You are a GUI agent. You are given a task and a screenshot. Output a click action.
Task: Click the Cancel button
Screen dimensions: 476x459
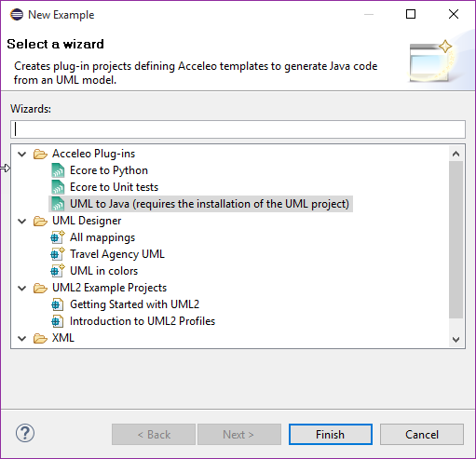[x=422, y=435]
